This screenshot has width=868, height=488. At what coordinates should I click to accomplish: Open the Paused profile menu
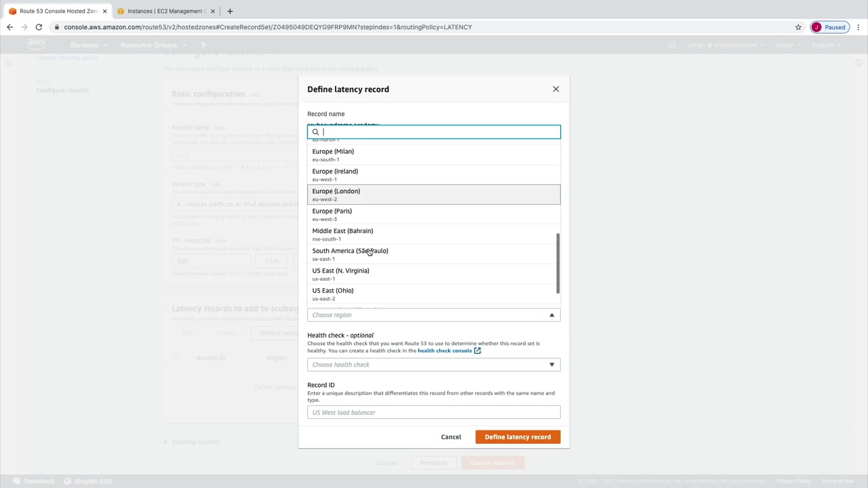click(829, 27)
